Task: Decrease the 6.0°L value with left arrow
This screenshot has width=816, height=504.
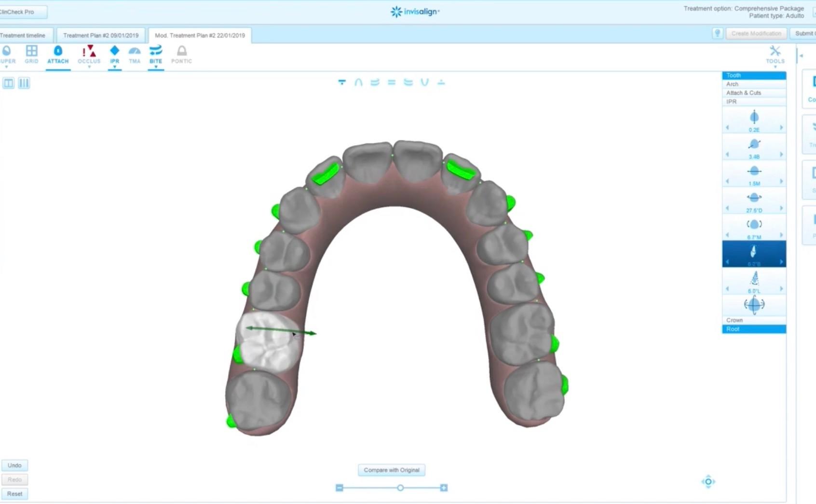Action: tap(727, 289)
